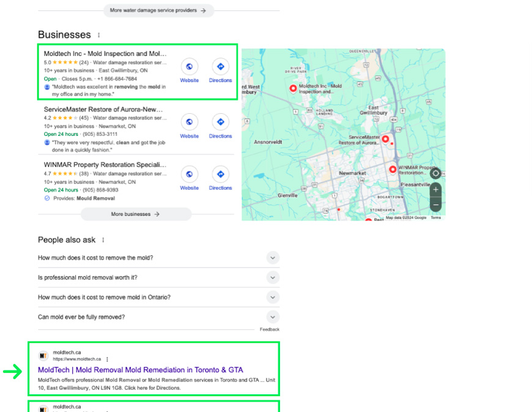Click the map zoom out minus button
The height and width of the screenshot is (412, 532).
[x=435, y=204]
